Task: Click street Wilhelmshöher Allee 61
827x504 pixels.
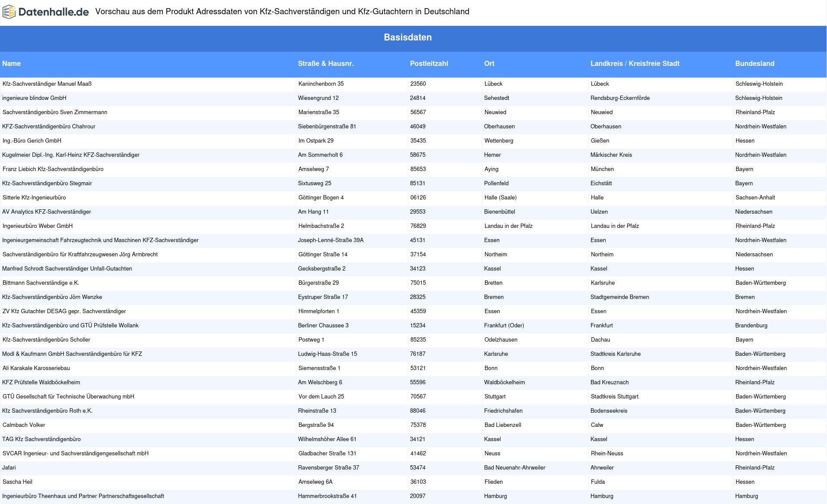Action: click(x=327, y=439)
